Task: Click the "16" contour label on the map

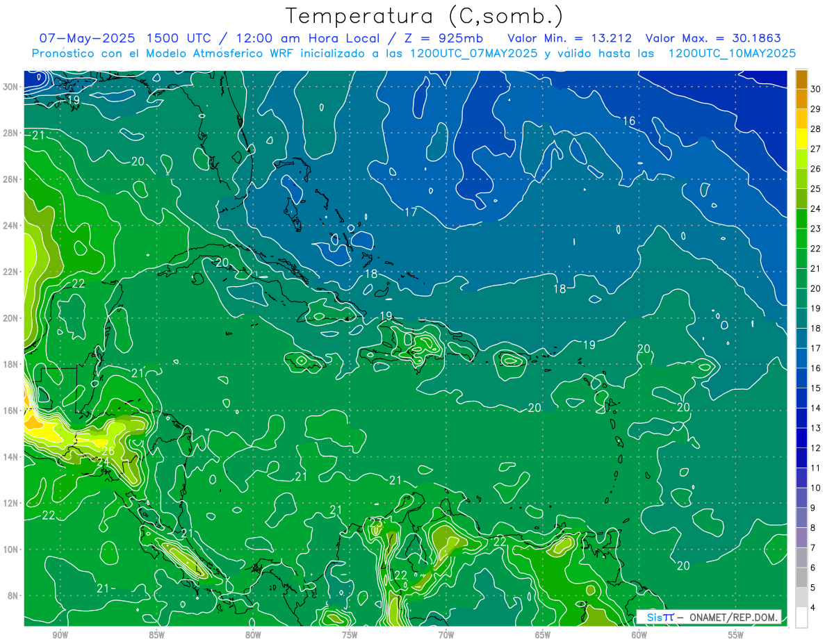Action: [x=628, y=121]
